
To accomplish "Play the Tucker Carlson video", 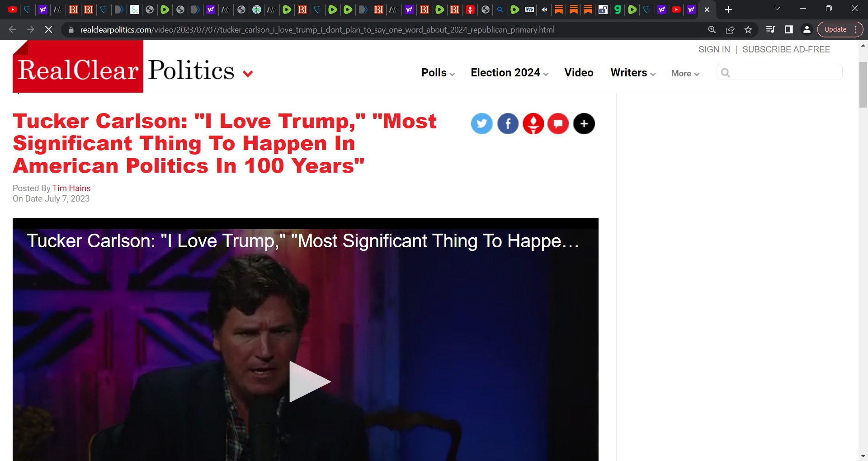I will 310,381.
